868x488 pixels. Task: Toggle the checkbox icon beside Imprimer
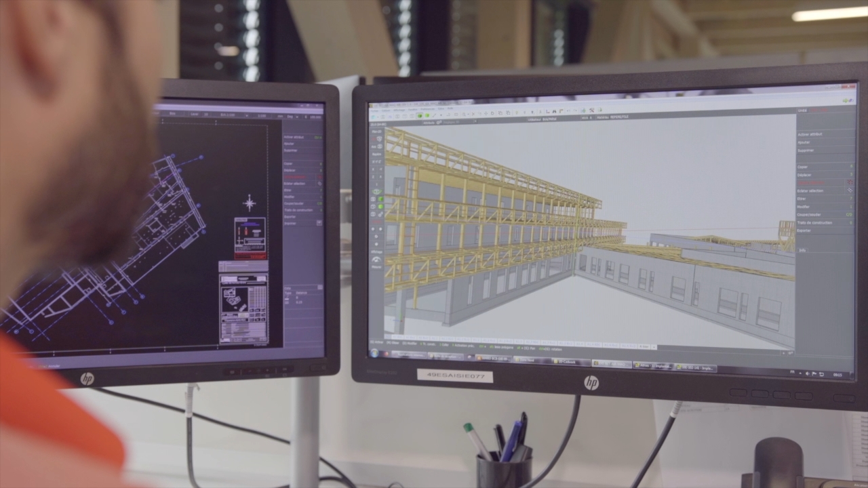coord(319,222)
